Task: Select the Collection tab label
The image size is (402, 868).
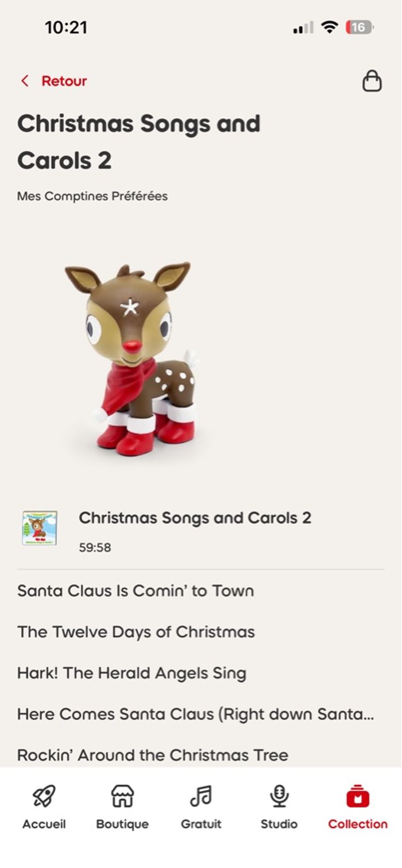Action: coord(358,824)
